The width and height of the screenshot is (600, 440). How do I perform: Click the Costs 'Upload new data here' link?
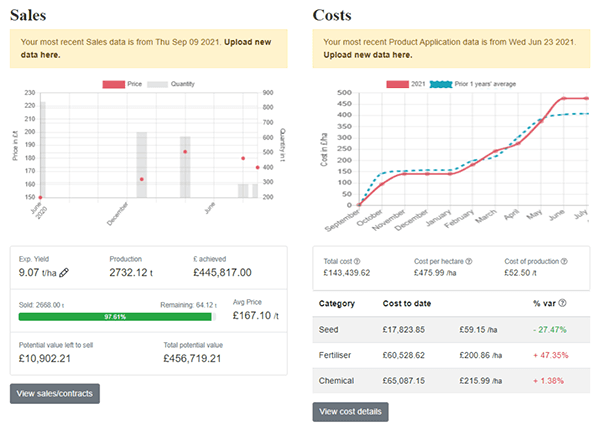pos(368,55)
